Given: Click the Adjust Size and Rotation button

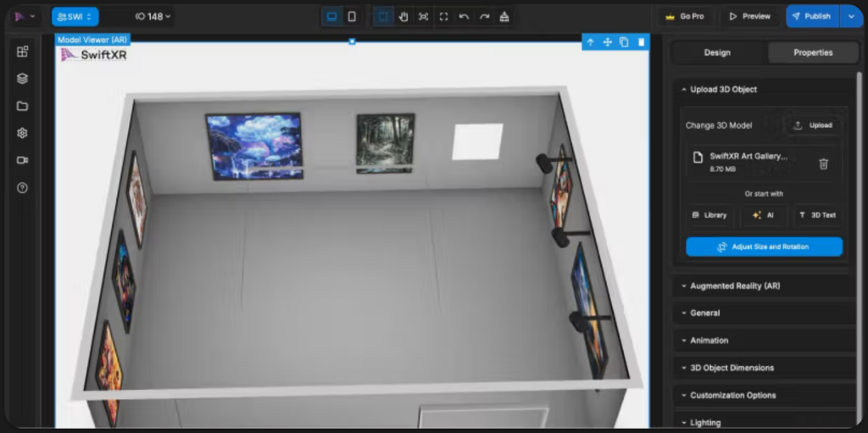Looking at the screenshot, I should pyautogui.click(x=764, y=247).
